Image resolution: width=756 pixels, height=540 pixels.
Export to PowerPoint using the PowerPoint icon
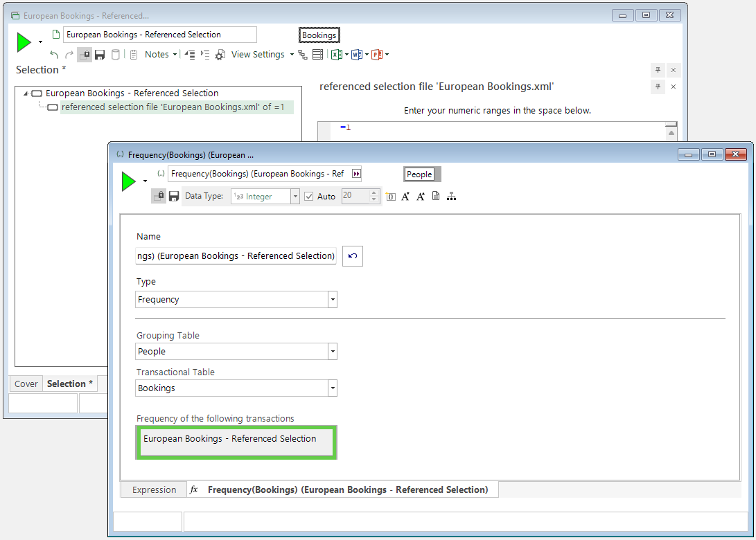pos(377,55)
